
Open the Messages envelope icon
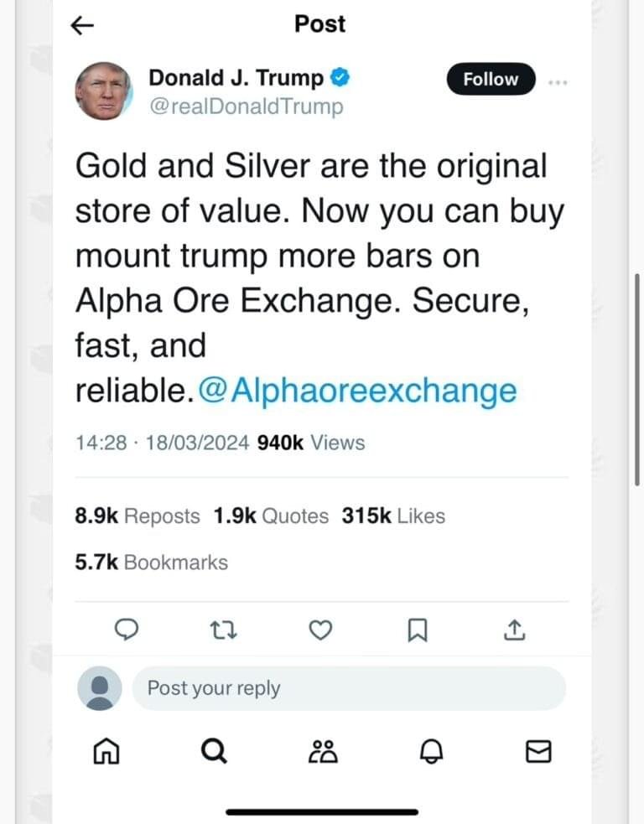tap(538, 753)
